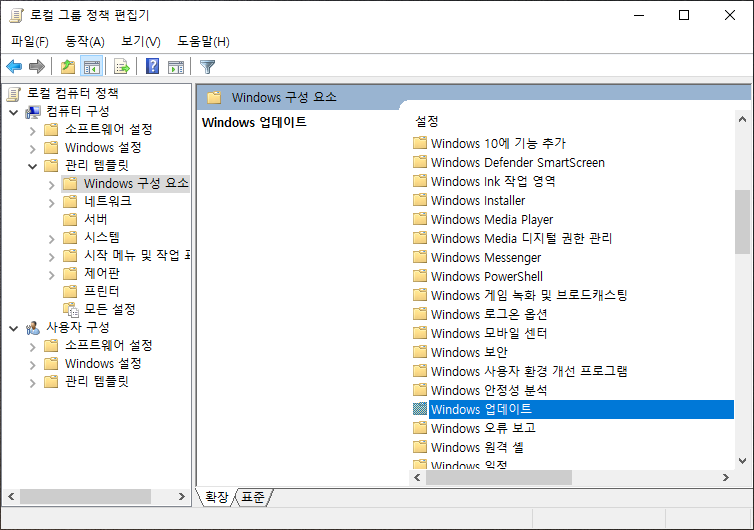Click the 사용자 구성 user icon
Screen dimensions: 754x530
[33, 328]
